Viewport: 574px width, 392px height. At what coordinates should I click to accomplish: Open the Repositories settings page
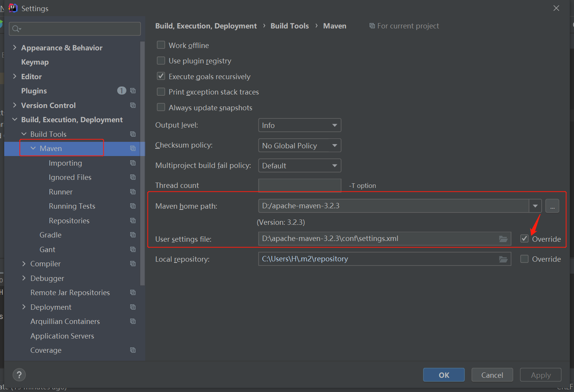[x=69, y=221]
